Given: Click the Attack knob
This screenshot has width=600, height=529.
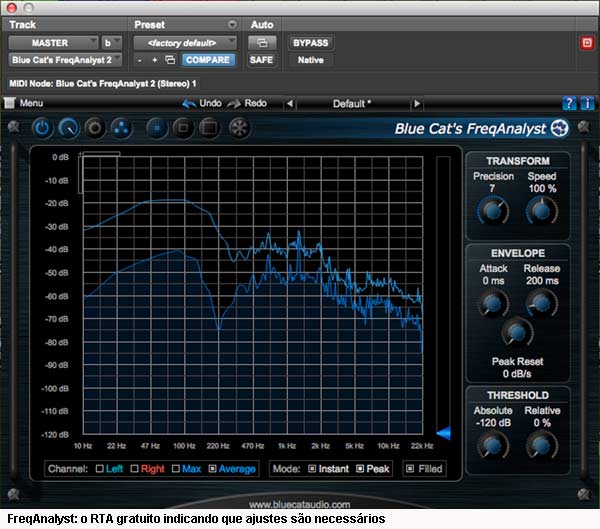Looking at the screenshot, I should (x=493, y=303).
